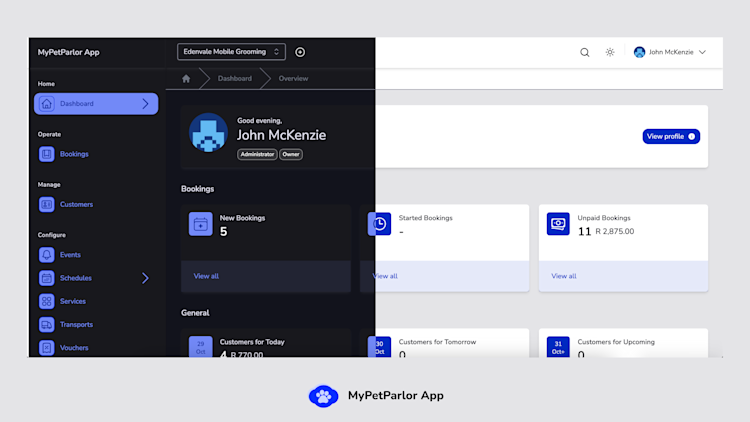Open Customers in the sidebar
750x422 pixels.
tap(77, 204)
